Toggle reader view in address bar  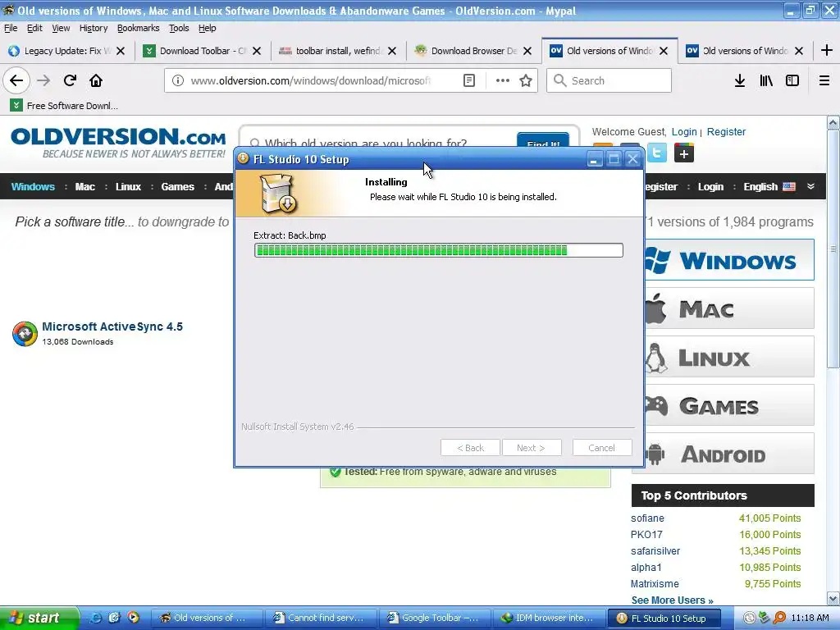(x=468, y=80)
